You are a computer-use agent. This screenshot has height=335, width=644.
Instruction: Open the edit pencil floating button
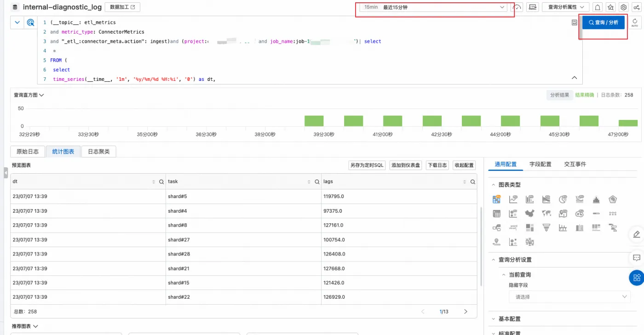click(x=637, y=234)
